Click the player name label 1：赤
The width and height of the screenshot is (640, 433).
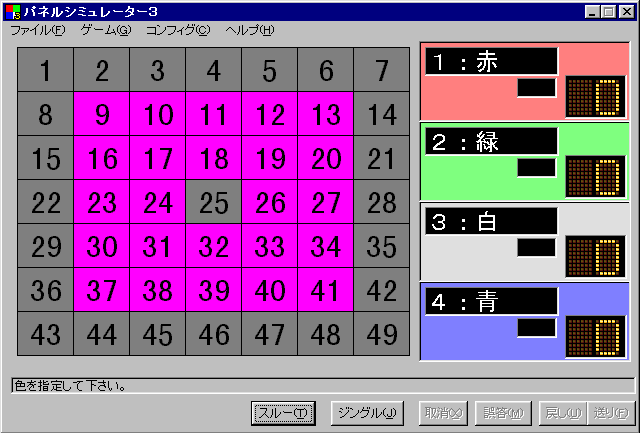(491, 61)
